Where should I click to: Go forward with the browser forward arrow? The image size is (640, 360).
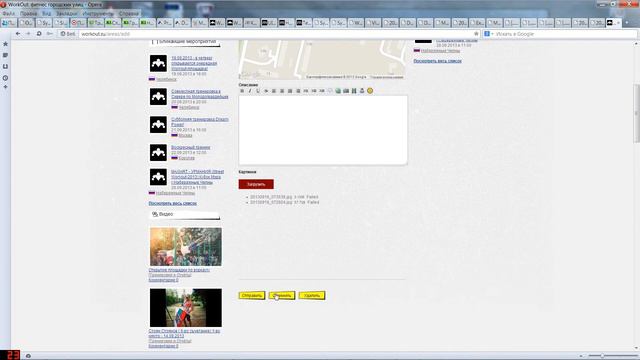click(28, 34)
